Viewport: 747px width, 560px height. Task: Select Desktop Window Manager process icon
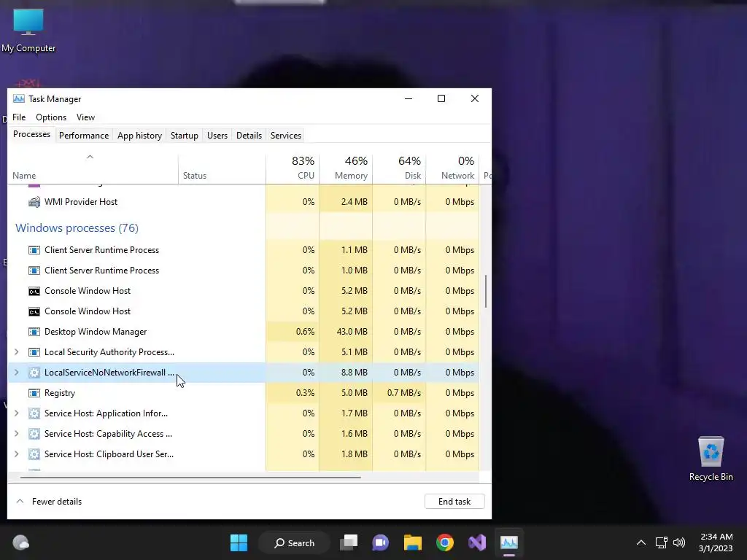(34, 332)
